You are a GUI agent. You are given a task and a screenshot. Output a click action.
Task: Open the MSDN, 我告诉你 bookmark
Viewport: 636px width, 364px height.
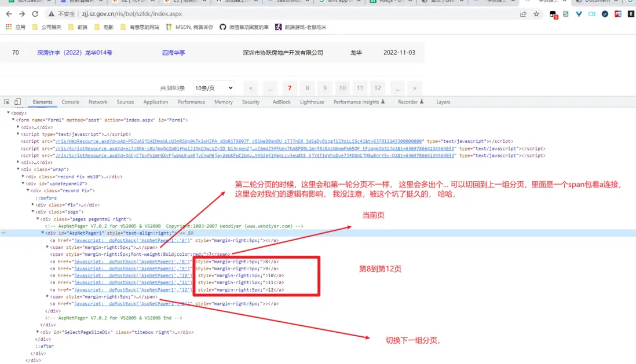pyautogui.click(x=189, y=27)
